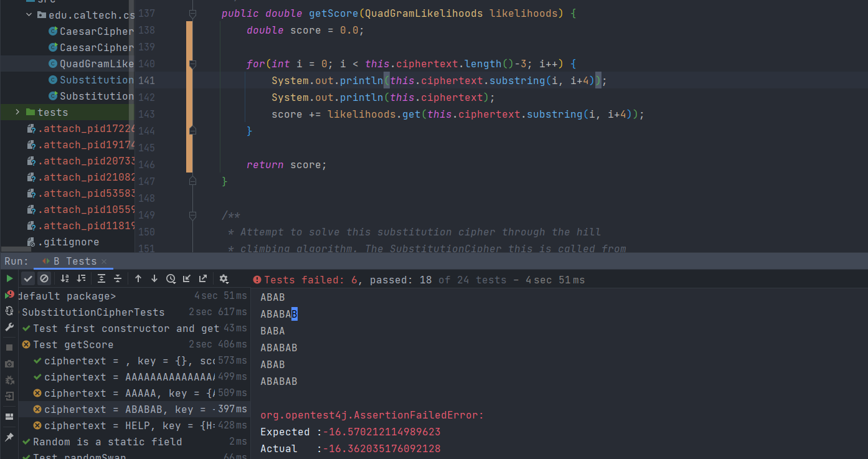Sort test results alphabetically
Viewport: 868px width, 459px height.
click(65, 279)
